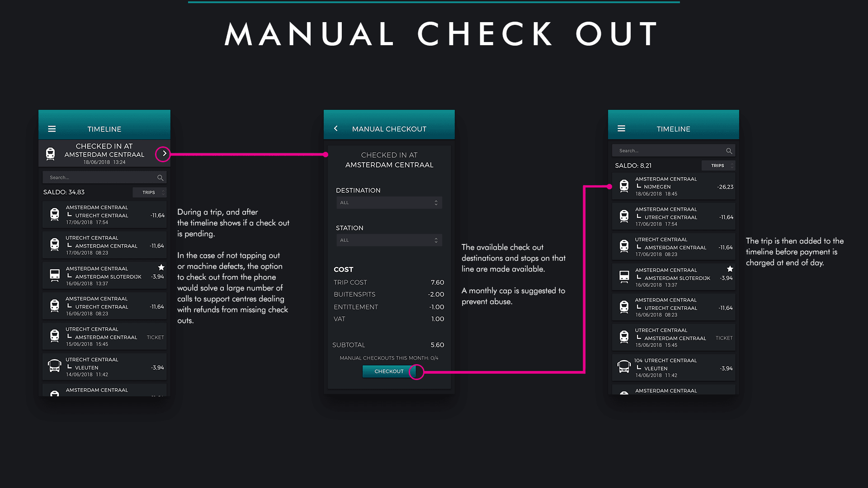The image size is (868, 488).
Task: Toggle favorite star on left Sloterdijk trip
Action: tap(161, 267)
